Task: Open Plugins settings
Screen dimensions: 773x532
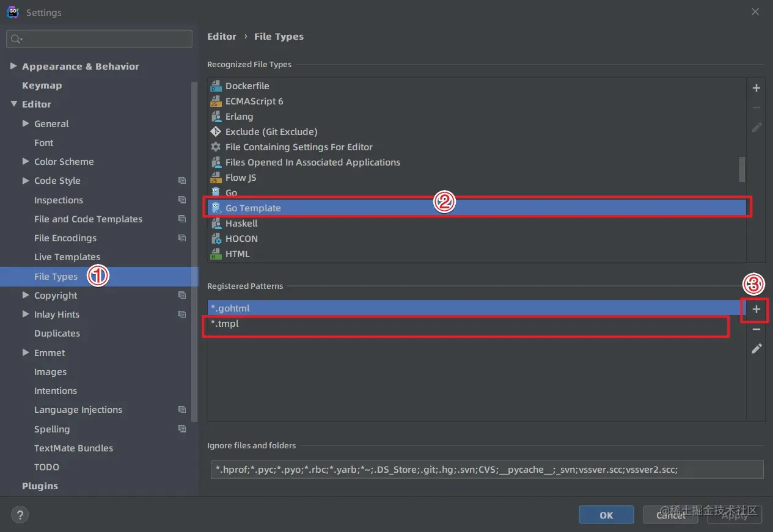Action: 40,486
